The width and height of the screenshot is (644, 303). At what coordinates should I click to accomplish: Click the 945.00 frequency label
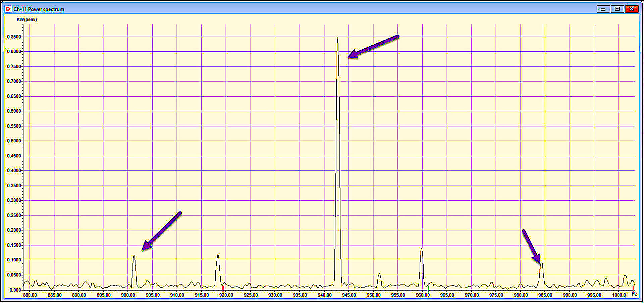tap(349, 295)
